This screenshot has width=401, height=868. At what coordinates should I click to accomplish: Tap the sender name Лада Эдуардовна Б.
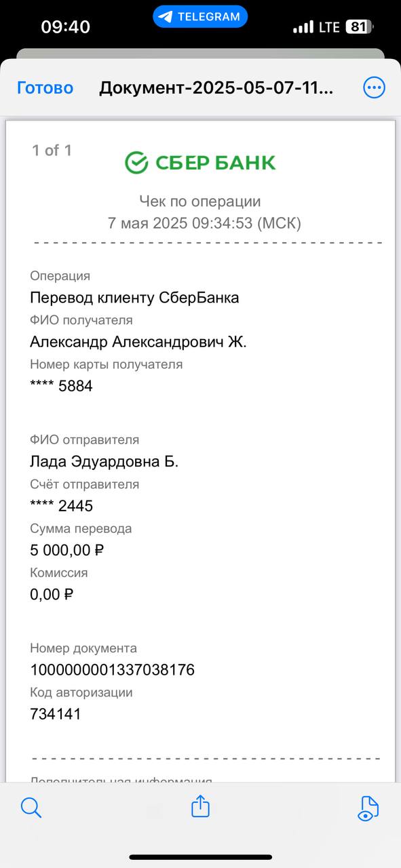pyautogui.click(x=104, y=462)
